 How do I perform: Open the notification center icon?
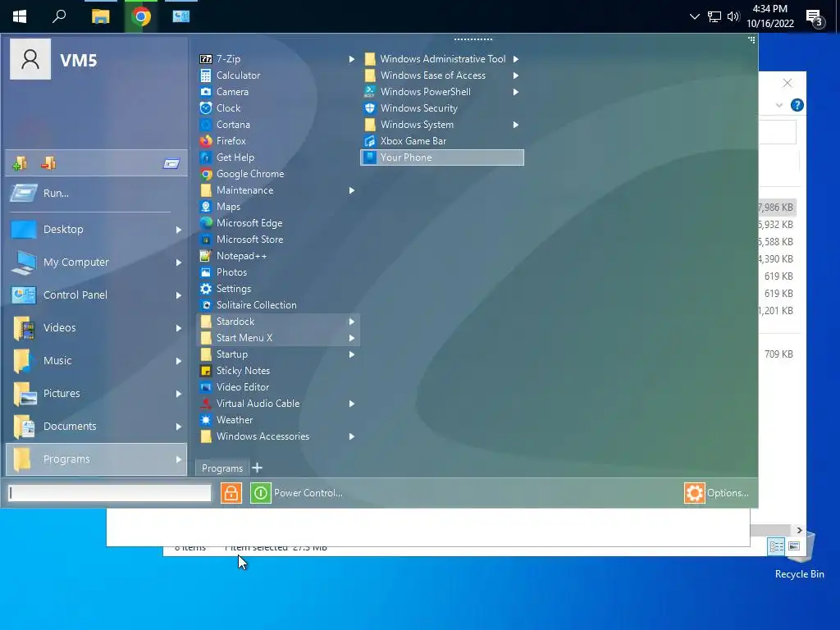tap(815, 18)
